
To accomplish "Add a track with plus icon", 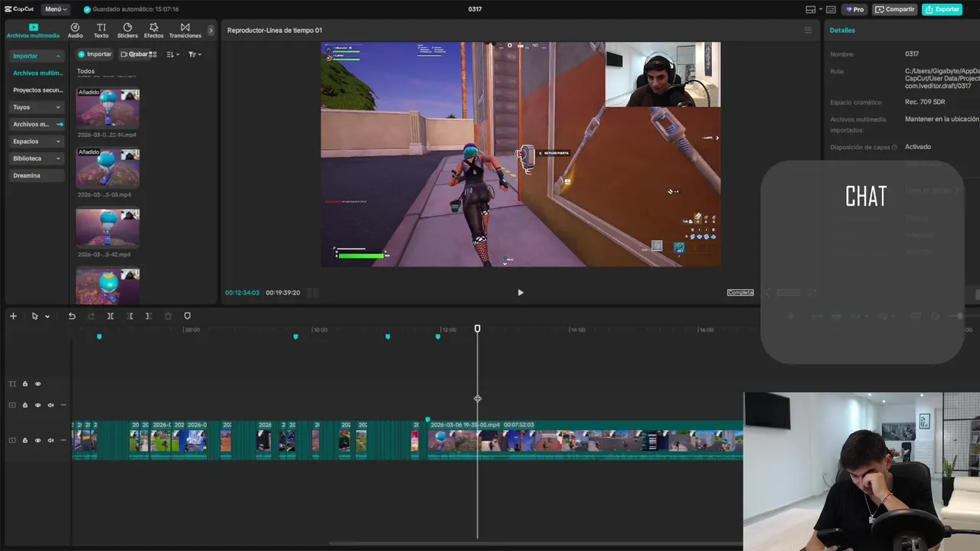I will pyautogui.click(x=13, y=316).
